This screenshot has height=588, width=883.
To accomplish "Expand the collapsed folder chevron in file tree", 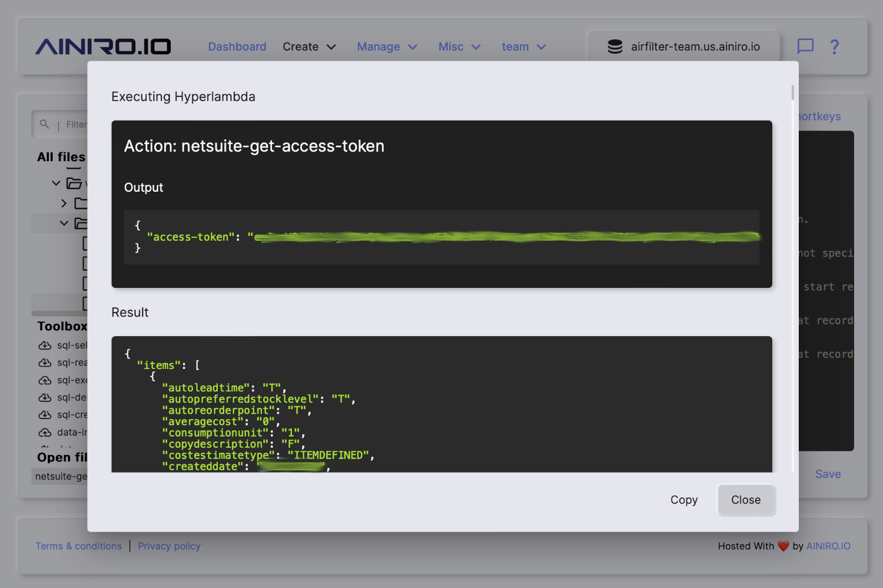I will (x=64, y=204).
